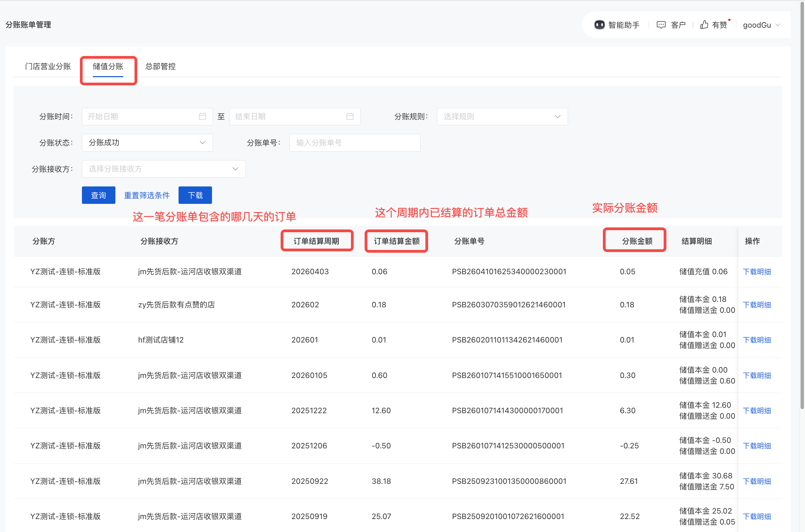Click calendar icon in 开始日期 field
Image resolution: width=805 pixels, height=532 pixels.
click(x=202, y=116)
